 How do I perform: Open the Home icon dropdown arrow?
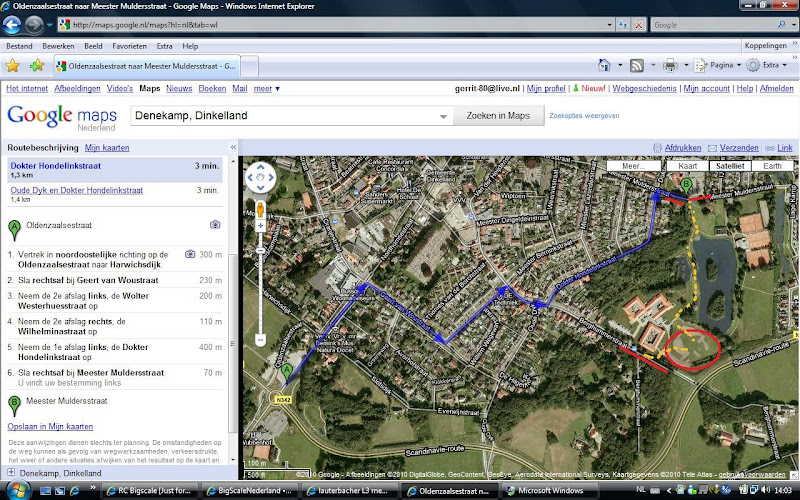[620, 65]
